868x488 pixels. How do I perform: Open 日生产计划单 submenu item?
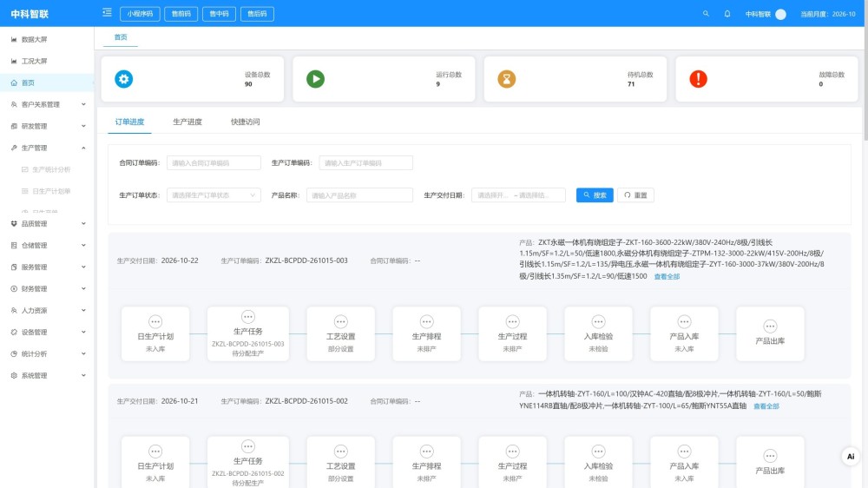(x=47, y=191)
